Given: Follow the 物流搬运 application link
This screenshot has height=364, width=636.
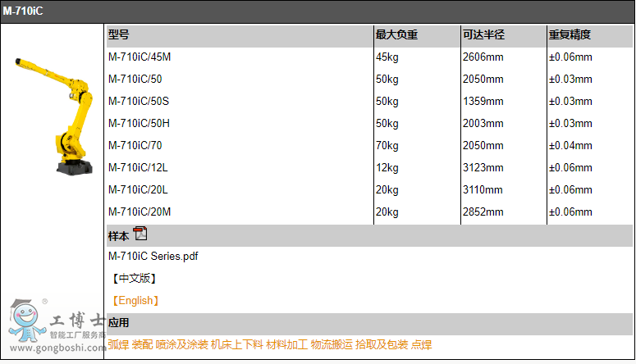Looking at the screenshot, I should tap(332, 345).
